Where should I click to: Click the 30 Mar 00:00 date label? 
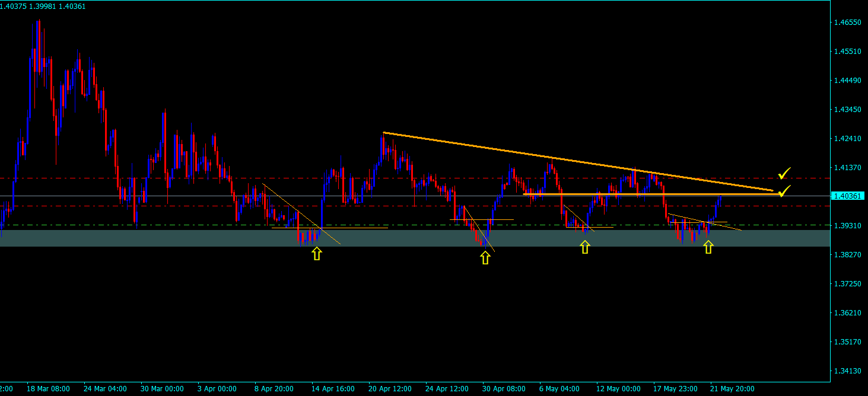click(x=163, y=389)
